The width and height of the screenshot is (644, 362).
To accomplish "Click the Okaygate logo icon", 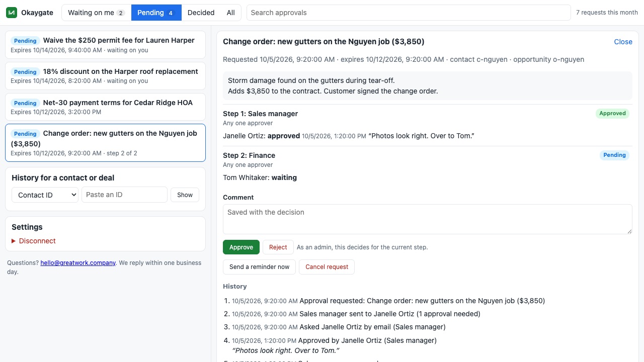I will (x=12, y=13).
